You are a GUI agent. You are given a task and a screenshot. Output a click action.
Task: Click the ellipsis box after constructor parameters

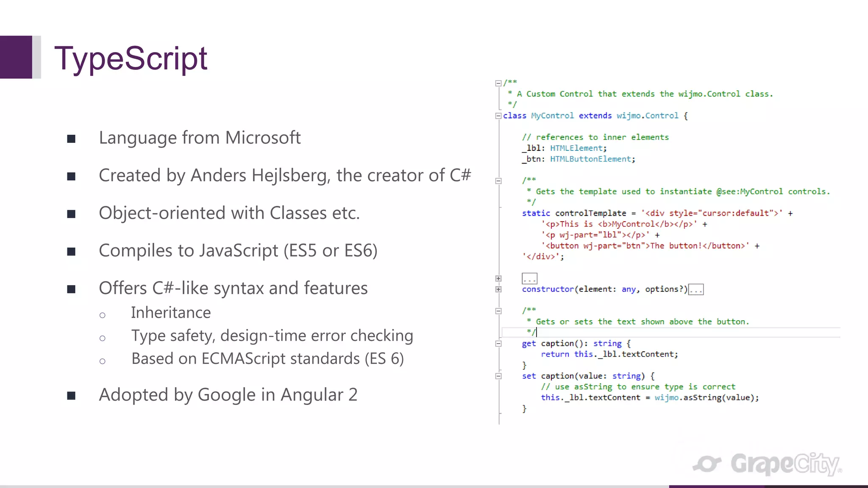[696, 290]
